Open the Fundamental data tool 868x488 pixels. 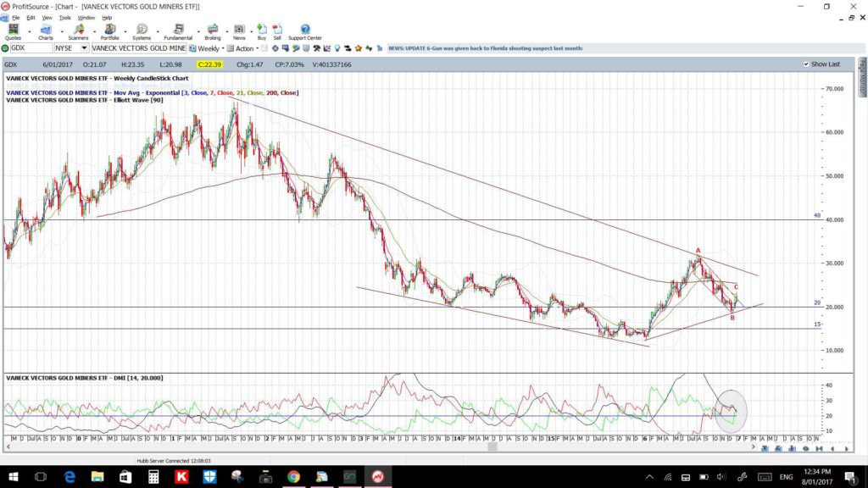(178, 32)
